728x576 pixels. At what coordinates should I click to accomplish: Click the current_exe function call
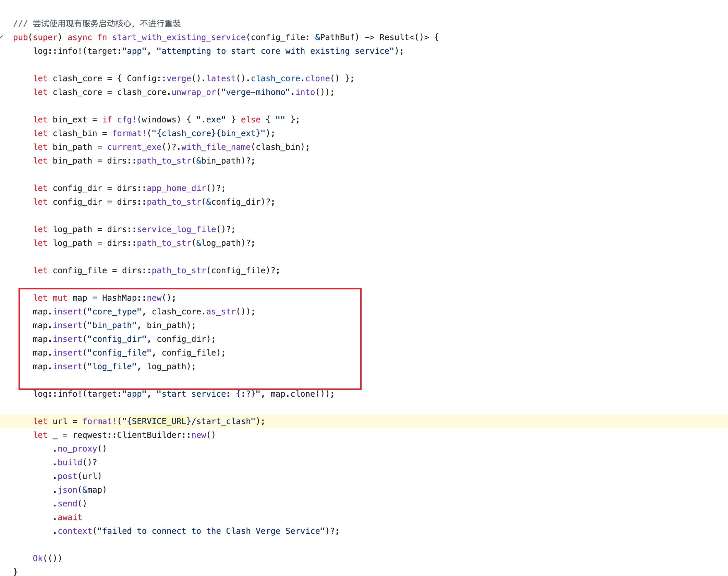[134, 147]
